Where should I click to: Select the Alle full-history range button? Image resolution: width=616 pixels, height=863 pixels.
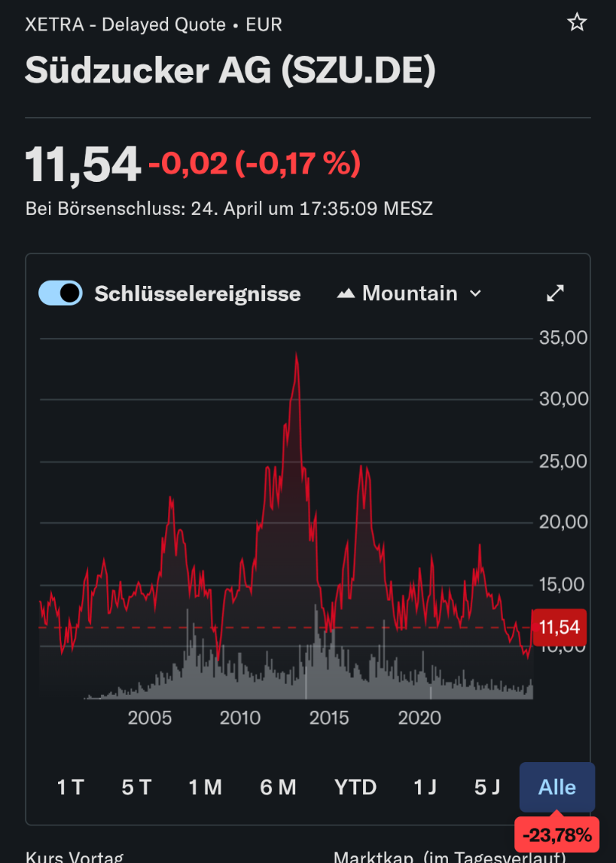pos(557,787)
